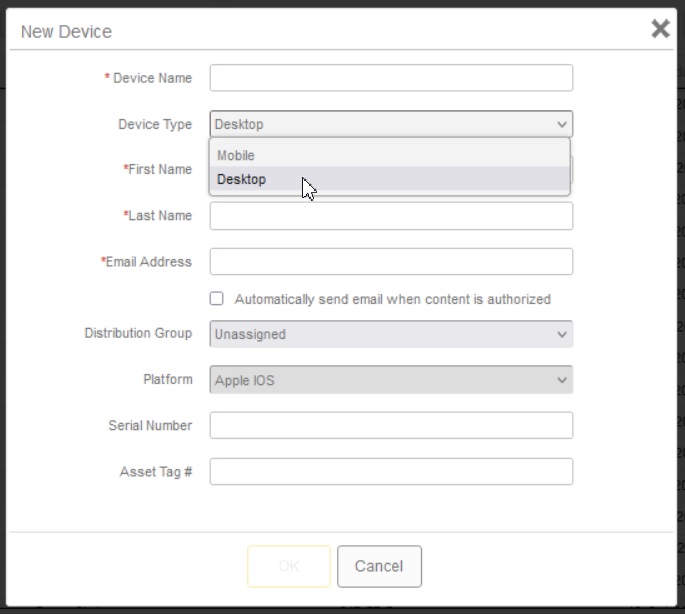Enable automatically send email checkbox
Screen dimensions: 685x614
tap(216, 299)
